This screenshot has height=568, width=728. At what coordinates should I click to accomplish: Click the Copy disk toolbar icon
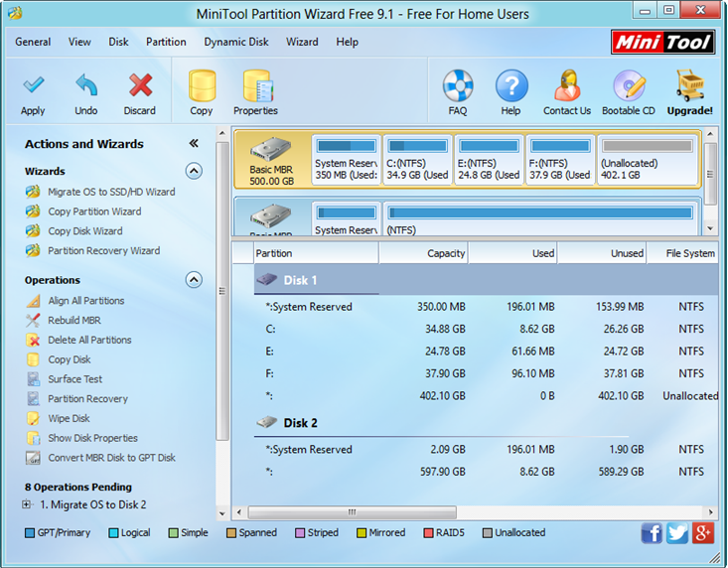tap(202, 85)
